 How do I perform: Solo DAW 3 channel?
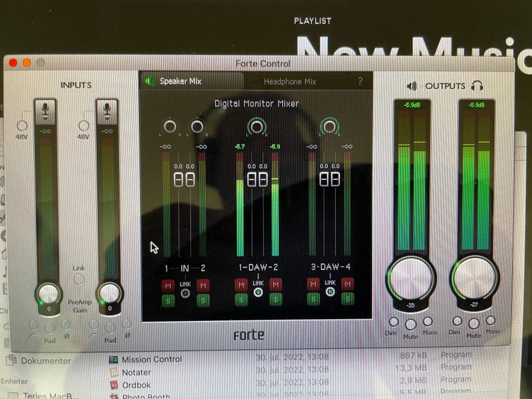313,299
